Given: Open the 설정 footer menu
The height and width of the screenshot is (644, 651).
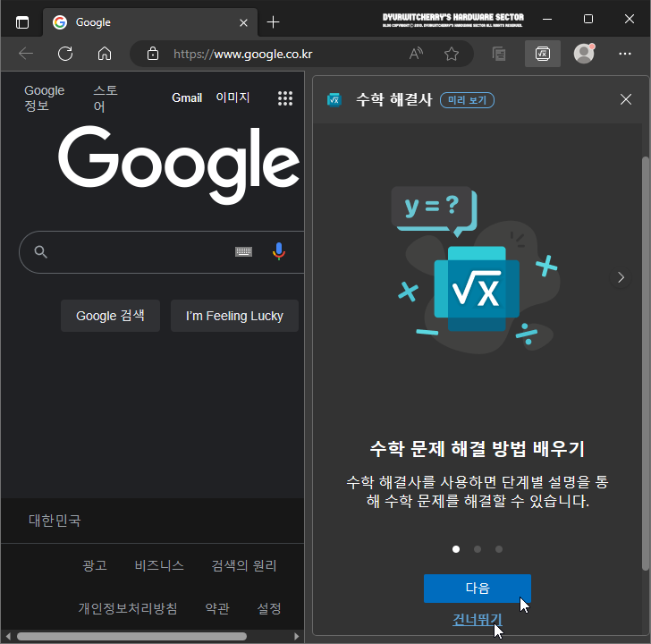Looking at the screenshot, I should [x=269, y=608].
